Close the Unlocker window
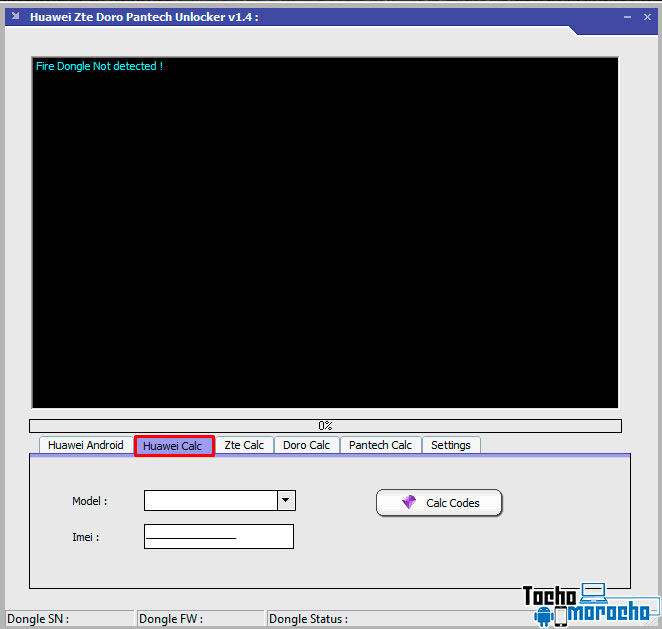The image size is (662, 629). (x=647, y=17)
